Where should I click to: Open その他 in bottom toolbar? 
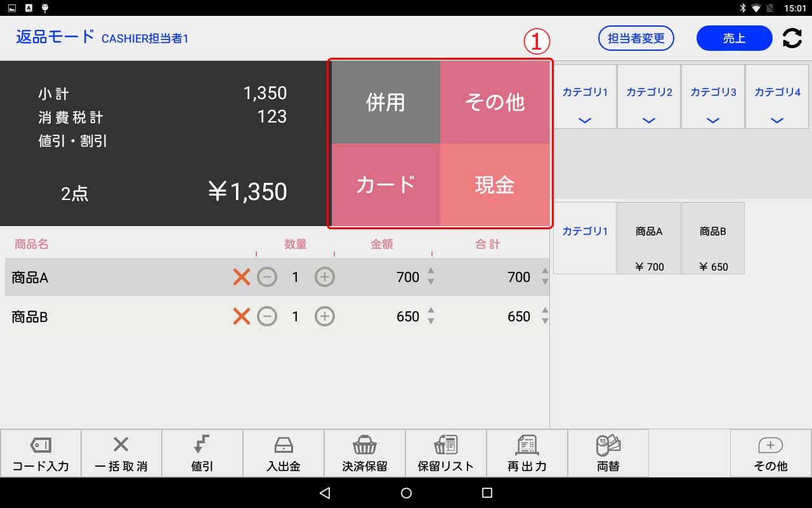coord(771,453)
